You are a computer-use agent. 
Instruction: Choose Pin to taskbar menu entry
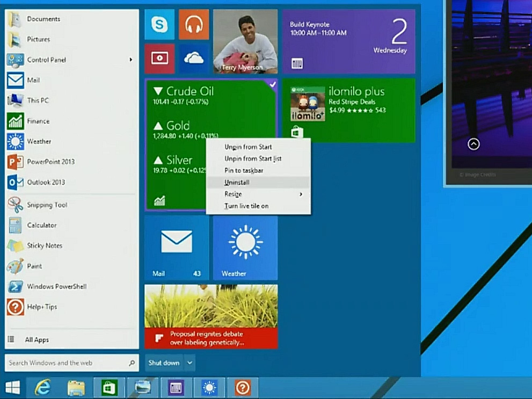(x=244, y=170)
